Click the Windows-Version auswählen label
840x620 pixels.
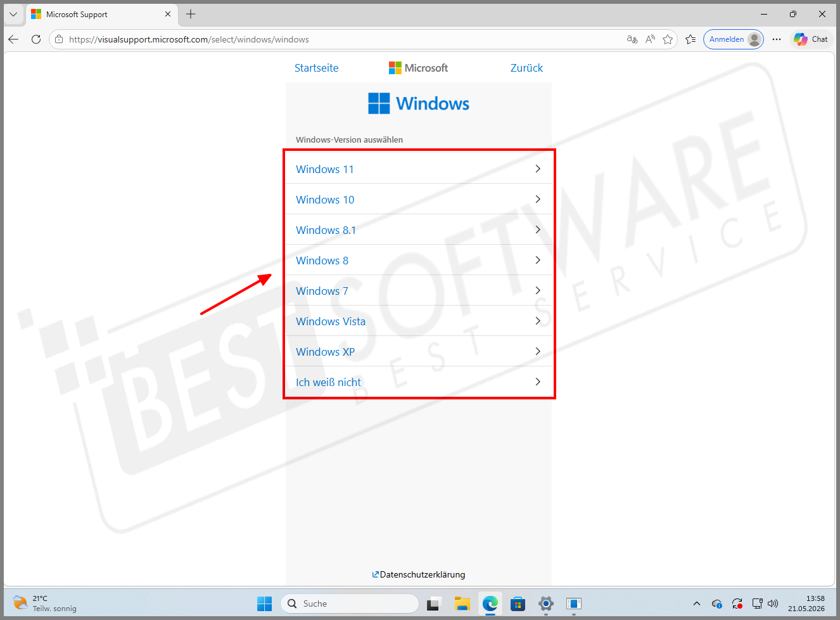point(349,139)
